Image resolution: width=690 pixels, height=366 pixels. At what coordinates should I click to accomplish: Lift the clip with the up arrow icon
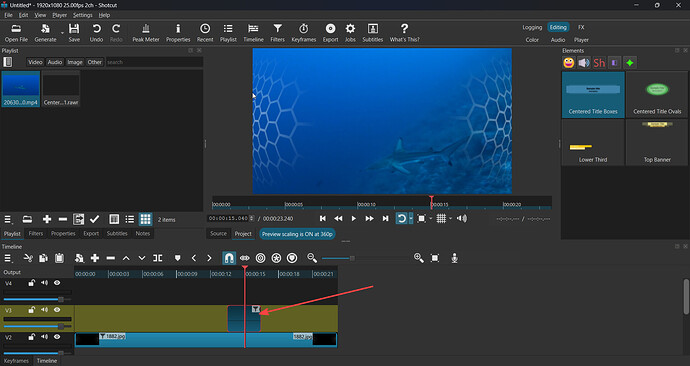[126, 258]
